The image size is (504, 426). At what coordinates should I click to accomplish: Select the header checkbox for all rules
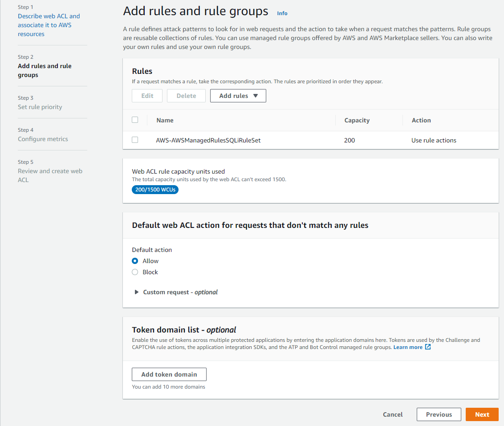coord(135,120)
